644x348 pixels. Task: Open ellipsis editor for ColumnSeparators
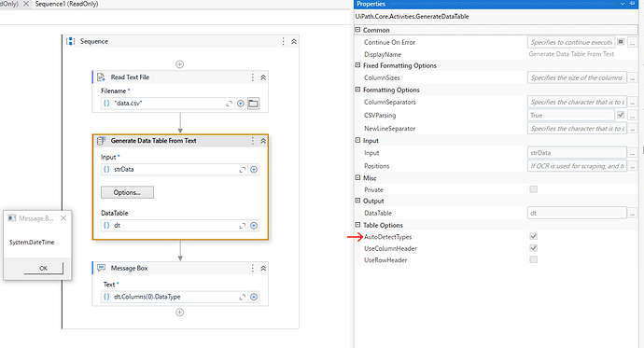coord(633,102)
